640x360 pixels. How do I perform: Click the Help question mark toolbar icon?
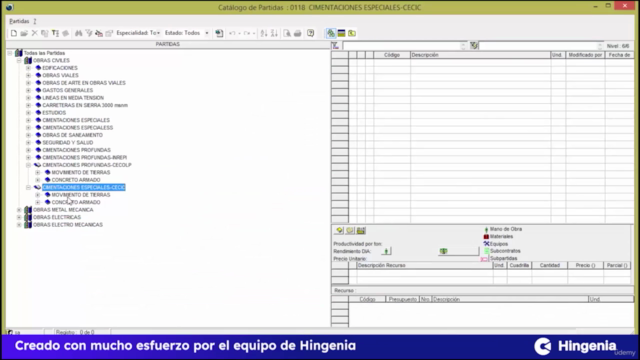(311, 33)
